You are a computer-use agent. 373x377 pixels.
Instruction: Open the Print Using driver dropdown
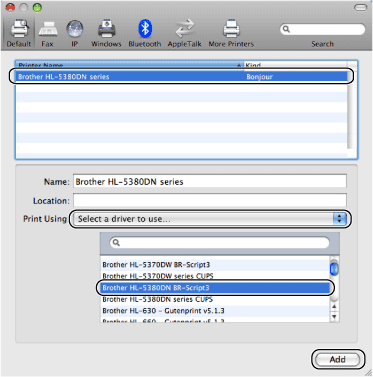pos(210,219)
